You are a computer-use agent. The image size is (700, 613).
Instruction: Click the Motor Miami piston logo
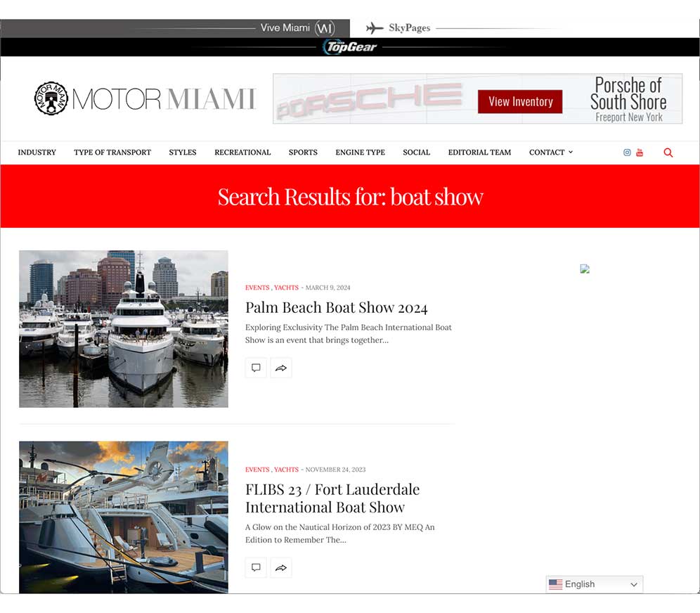tap(51, 98)
